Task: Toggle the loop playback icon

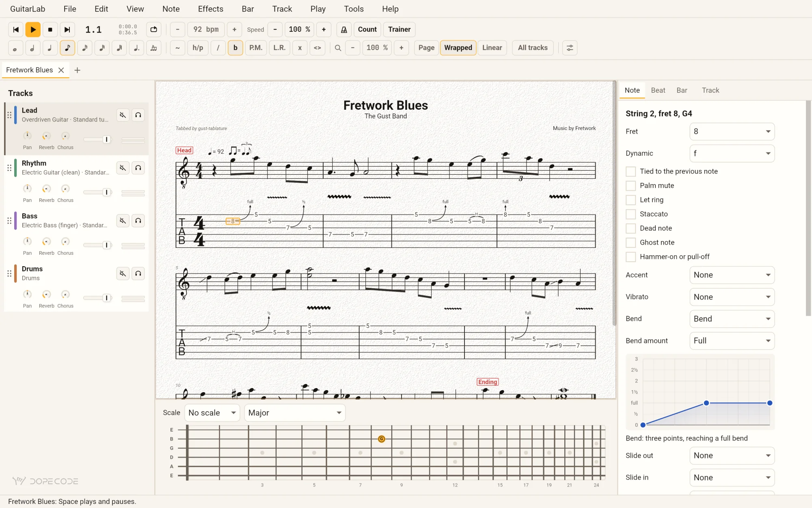Action: [x=154, y=29]
